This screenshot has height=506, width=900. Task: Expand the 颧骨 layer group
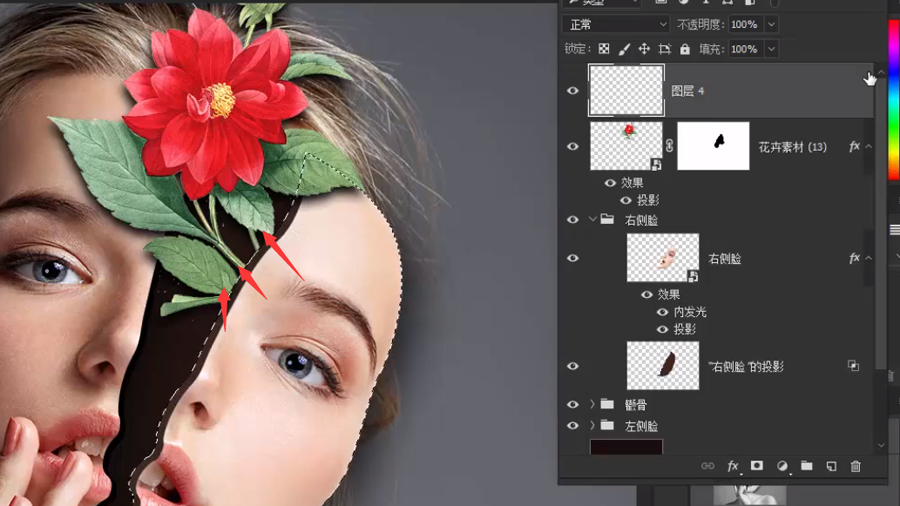[x=592, y=405]
